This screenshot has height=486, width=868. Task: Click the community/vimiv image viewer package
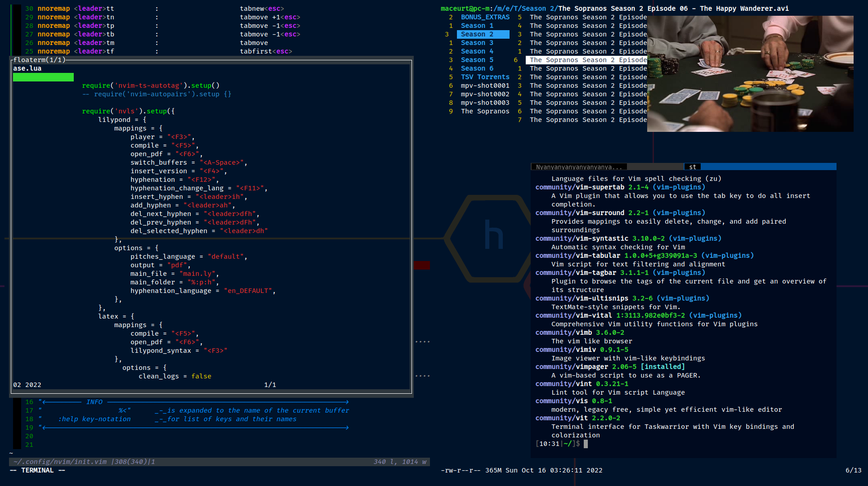pyautogui.click(x=582, y=350)
